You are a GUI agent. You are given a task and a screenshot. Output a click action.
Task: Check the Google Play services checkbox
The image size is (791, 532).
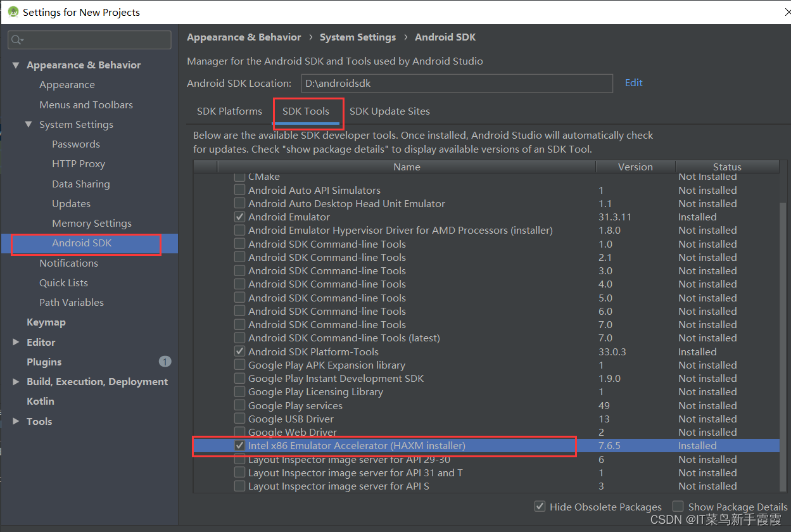pos(239,405)
